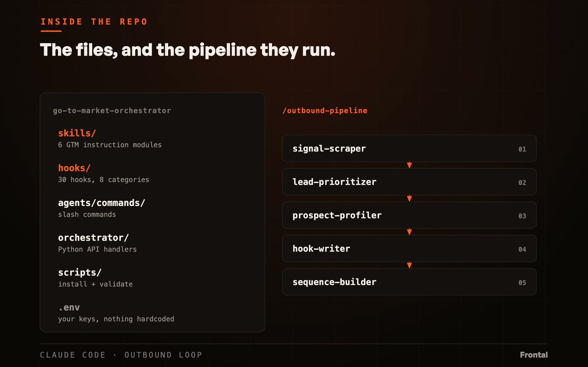Click the arrow between lead-prioritizer and prospect-profiler

pos(409,198)
